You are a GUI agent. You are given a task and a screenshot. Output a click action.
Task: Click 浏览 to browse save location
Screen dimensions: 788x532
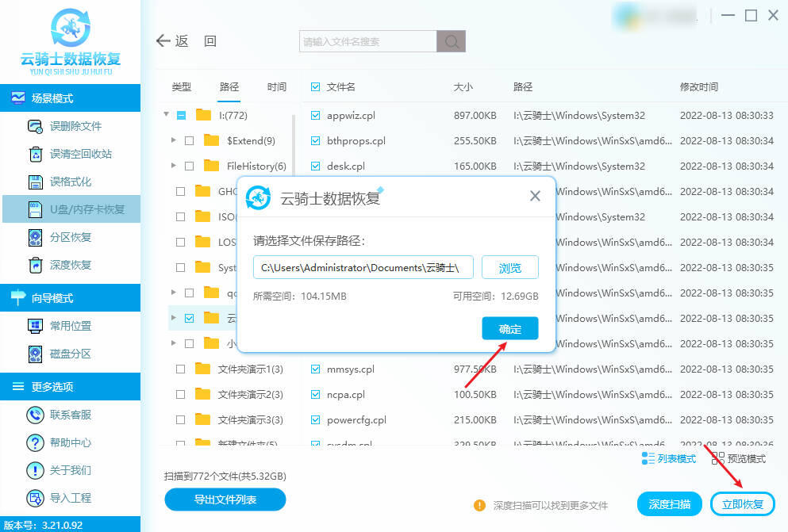510,267
